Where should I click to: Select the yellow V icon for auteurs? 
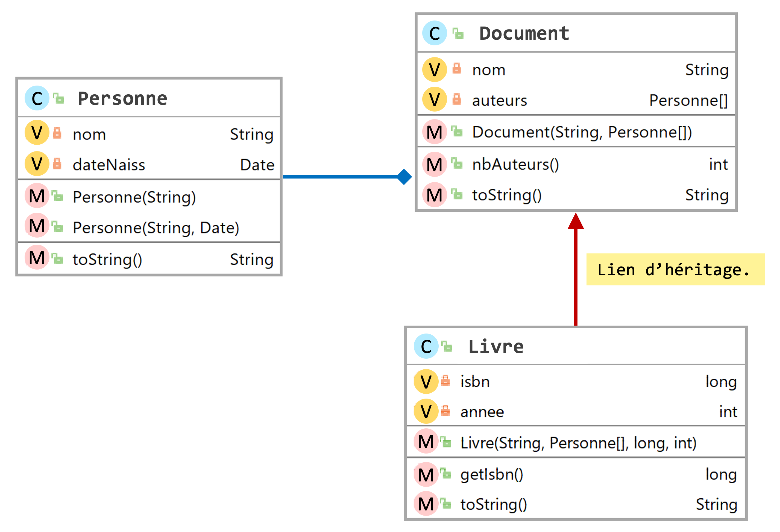pyautogui.click(x=435, y=99)
